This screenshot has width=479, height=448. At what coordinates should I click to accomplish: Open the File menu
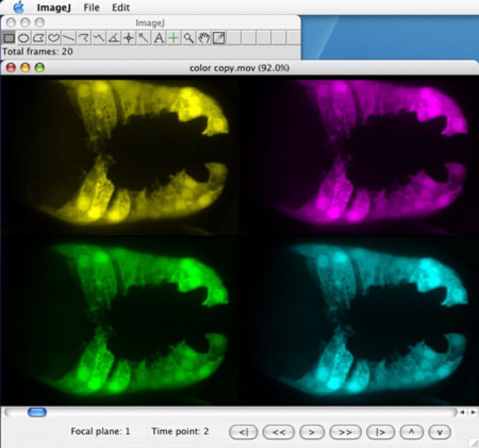(x=92, y=8)
